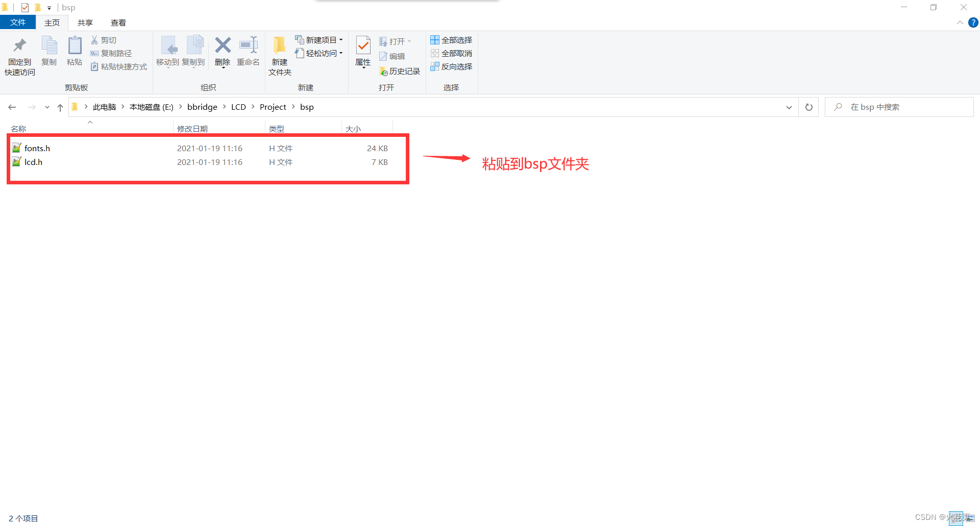Click the Edit (编辑) icon
Viewport: 980px width, 526px height.
[383, 56]
